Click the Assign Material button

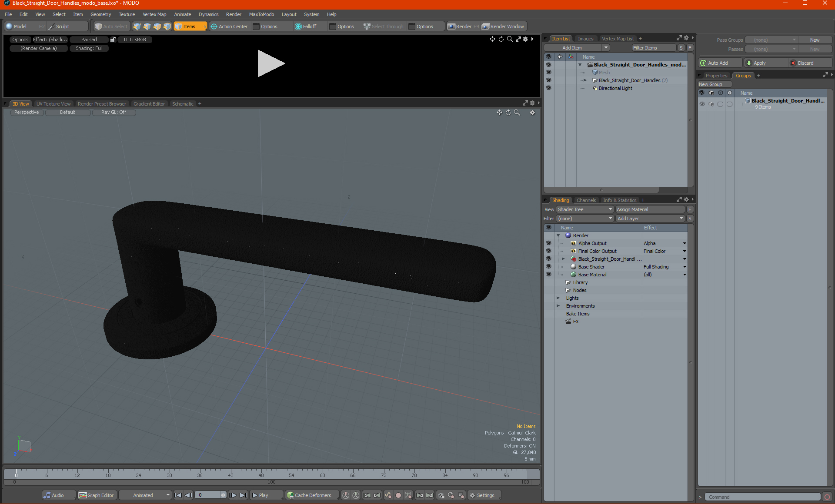coord(650,209)
